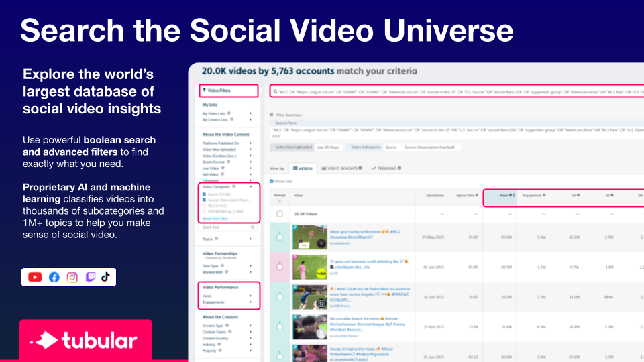Click the info icon next to Upload Time column
Image resolution: width=644 pixels, height=362 pixels.
point(476,195)
